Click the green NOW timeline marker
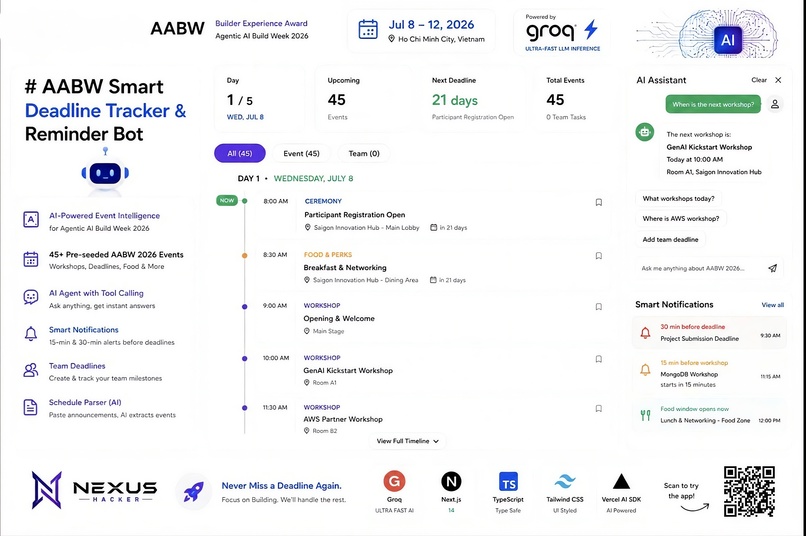The height and width of the screenshot is (536, 806). [227, 200]
